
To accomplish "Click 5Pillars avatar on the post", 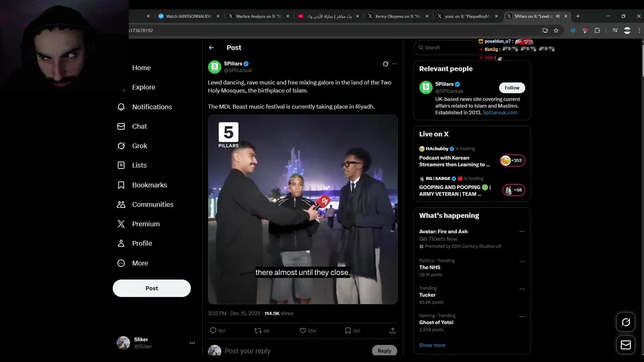I will pos(214,67).
